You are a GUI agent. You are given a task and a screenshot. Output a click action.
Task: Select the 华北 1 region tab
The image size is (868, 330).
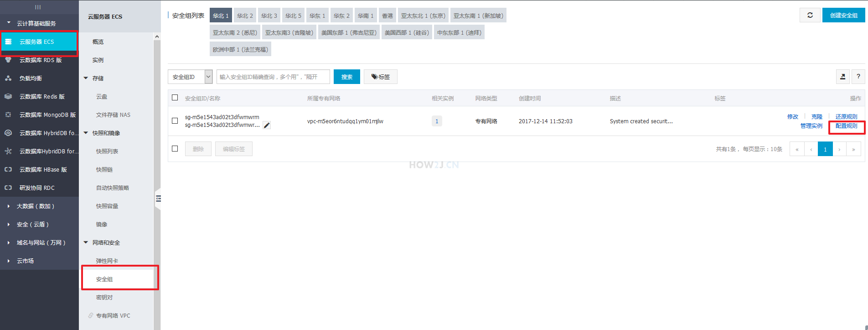tap(221, 16)
